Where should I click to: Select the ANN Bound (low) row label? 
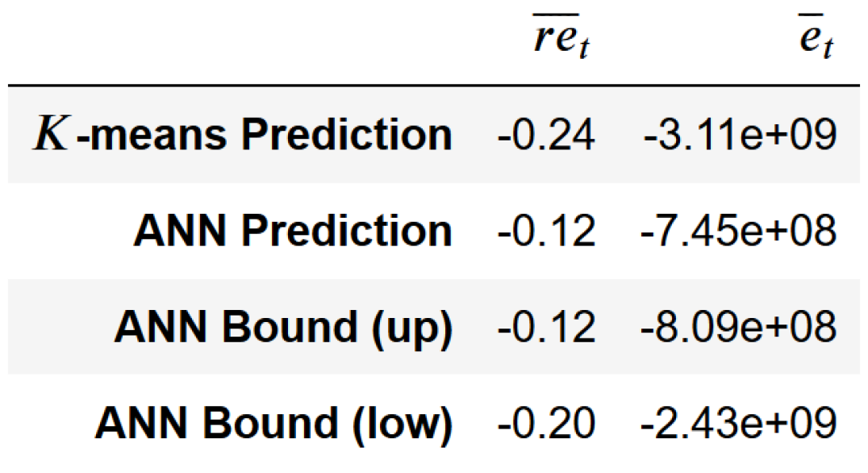point(273,423)
